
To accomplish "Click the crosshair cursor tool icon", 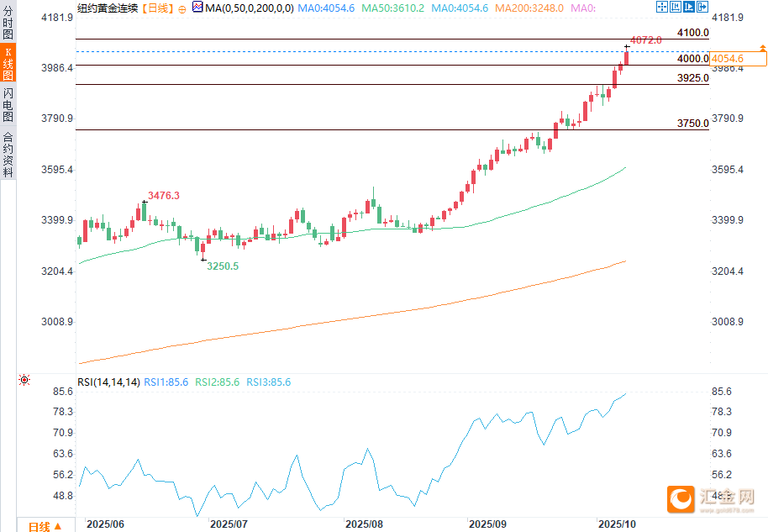I will (x=661, y=8).
